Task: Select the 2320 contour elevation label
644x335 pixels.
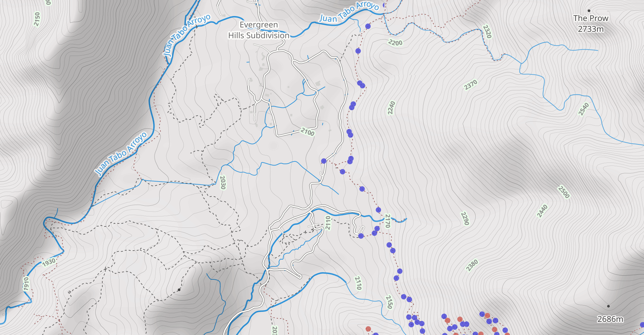Action: pyautogui.click(x=487, y=31)
